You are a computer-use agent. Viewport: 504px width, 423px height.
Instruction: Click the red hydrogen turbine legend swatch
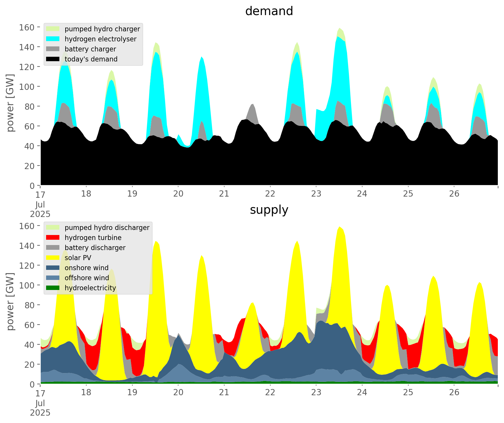[53, 238]
